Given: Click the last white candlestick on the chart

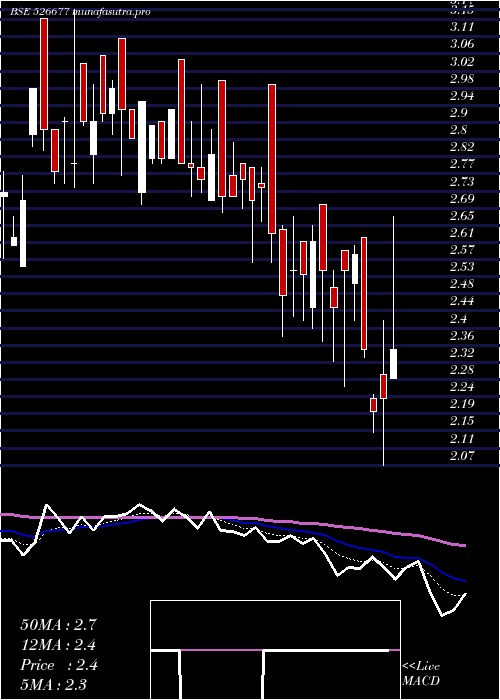Looking at the screenshot, I should point(393,364).
